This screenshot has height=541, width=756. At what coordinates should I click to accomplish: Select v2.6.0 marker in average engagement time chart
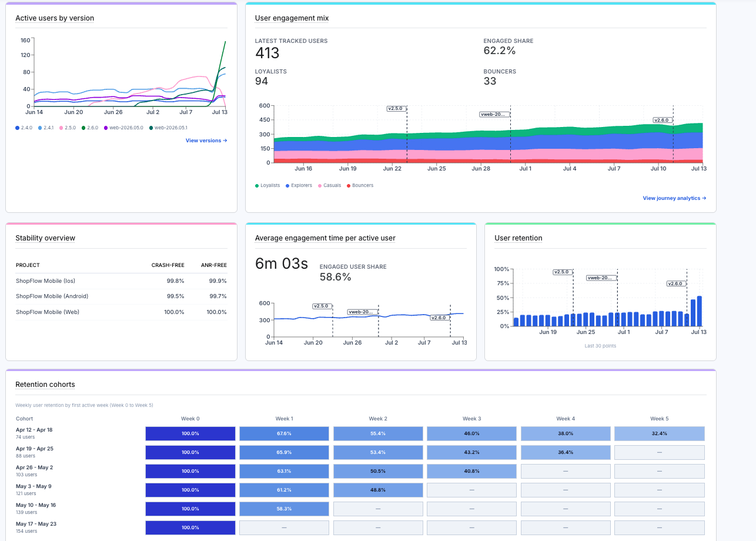pyautogui.click(x=439, y=318)
